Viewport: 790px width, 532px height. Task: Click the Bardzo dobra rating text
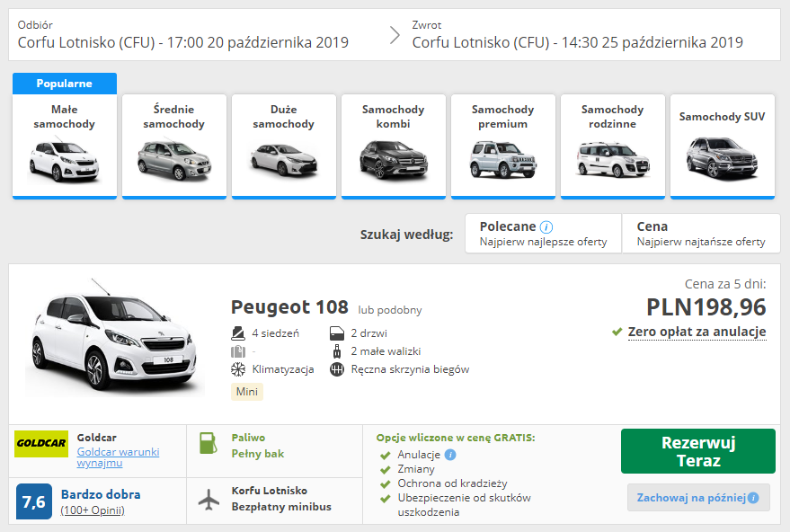[101, 495]
